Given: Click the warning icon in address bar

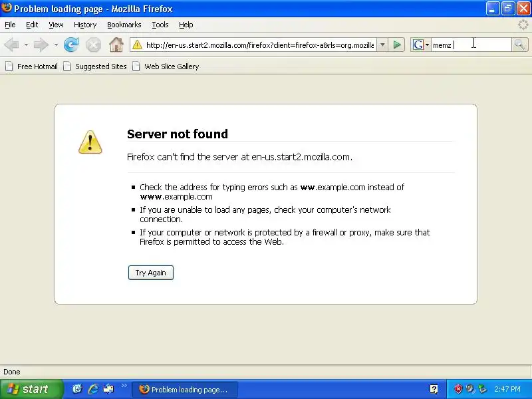Looking at the screenshot, I should pos(137,45).
